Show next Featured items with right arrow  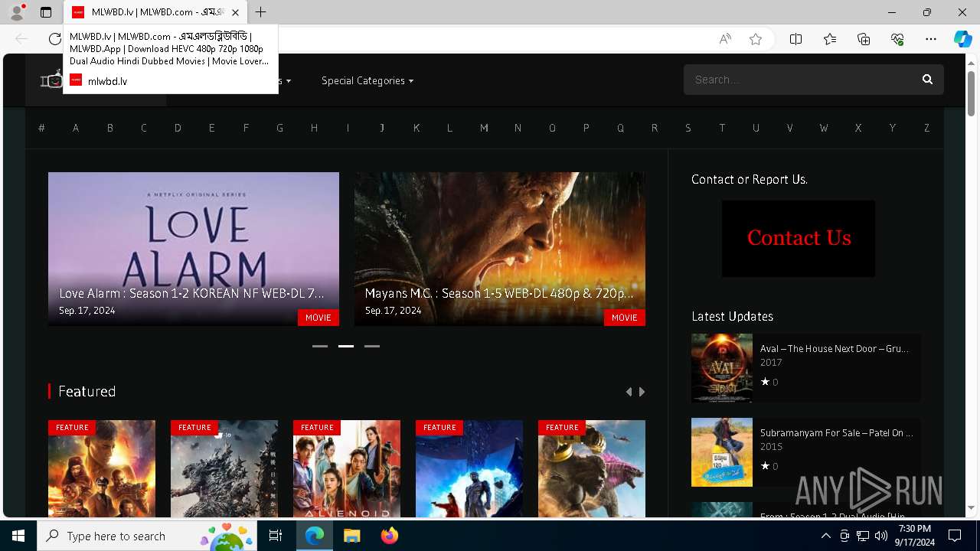point(642,392)
